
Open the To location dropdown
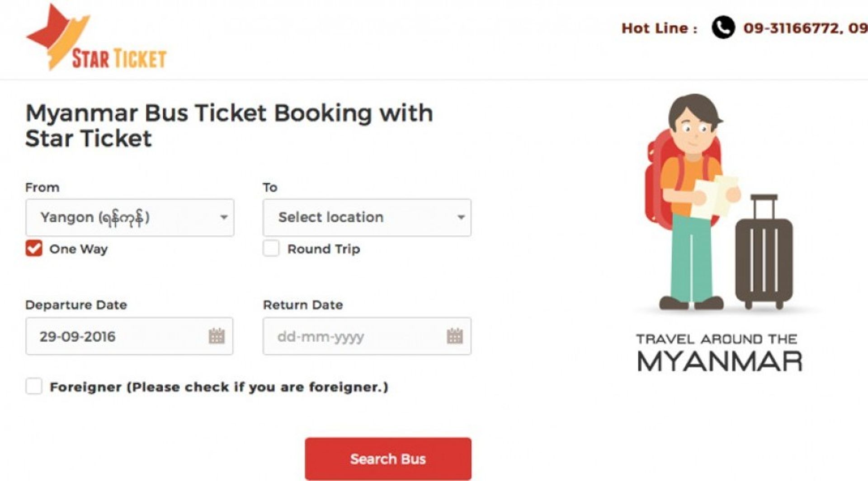tap(367, 218)
